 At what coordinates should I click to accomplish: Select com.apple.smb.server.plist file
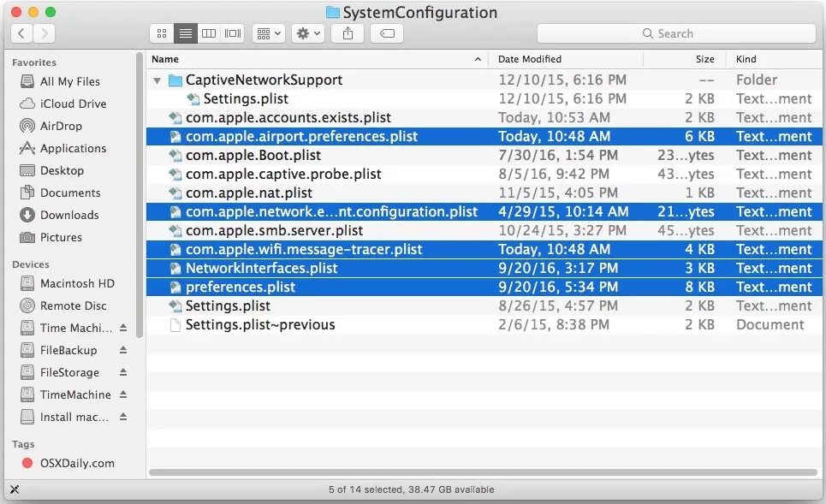coord(484,231)
